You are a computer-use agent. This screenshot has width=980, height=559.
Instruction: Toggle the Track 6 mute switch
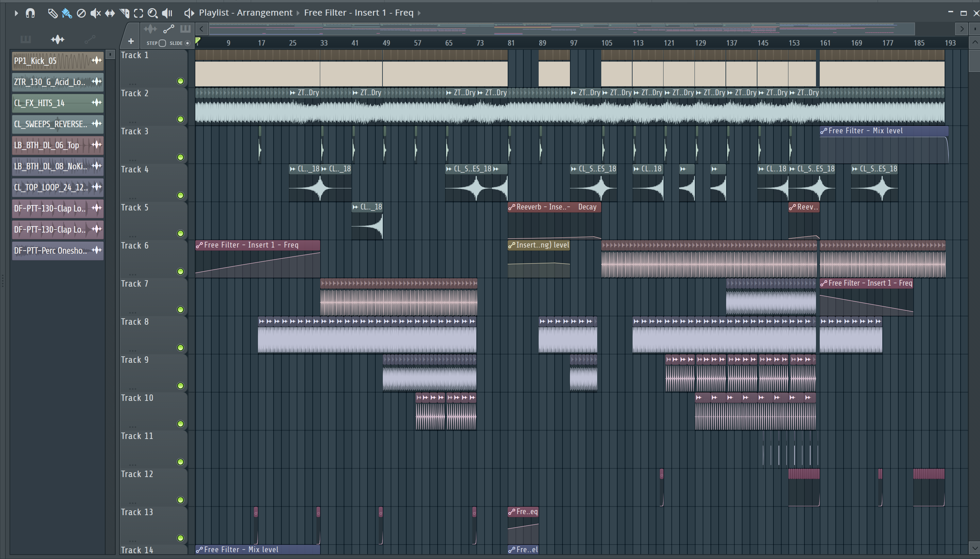(x=180, y=271)
